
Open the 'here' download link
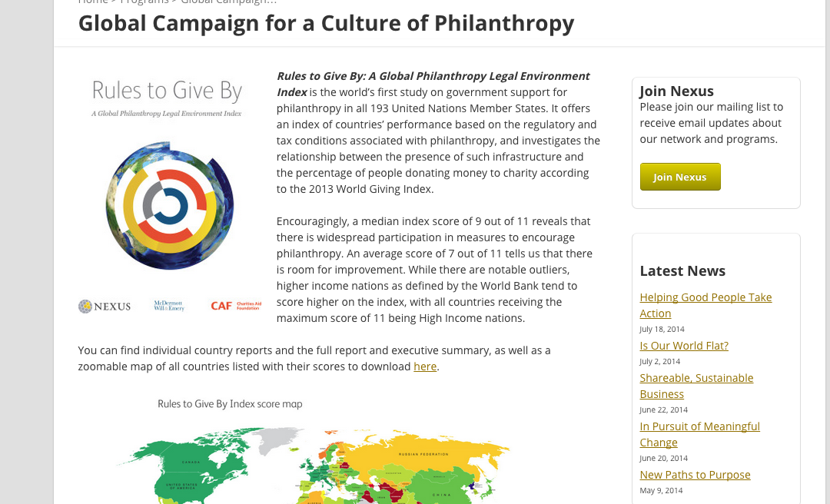pos(425,366)
